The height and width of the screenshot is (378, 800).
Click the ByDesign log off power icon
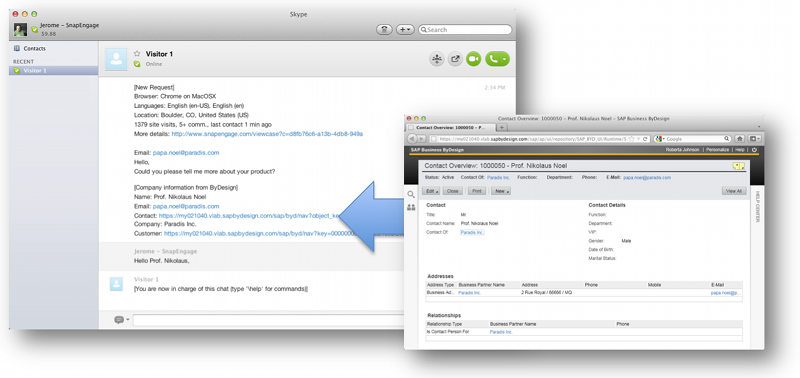pos(755,150)
